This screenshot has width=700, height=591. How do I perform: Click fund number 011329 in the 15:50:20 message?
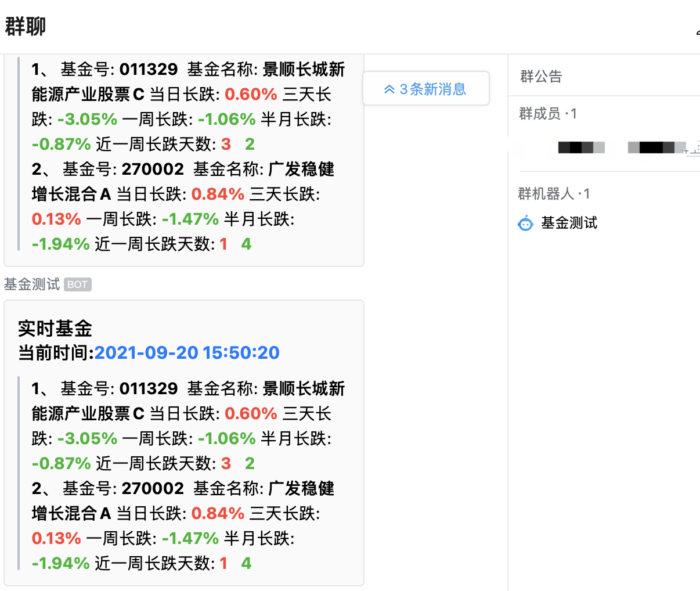149,388
